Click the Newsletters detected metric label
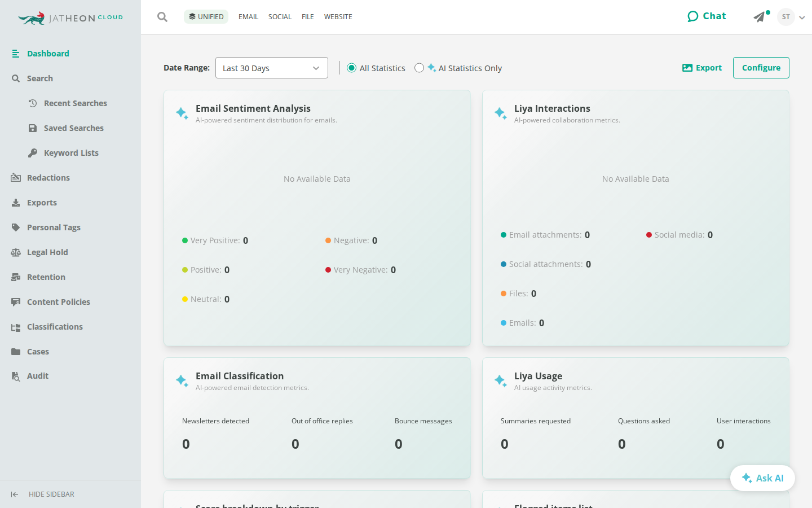This screenshot has height=508, width=812. pyautogui.click(x=215, y=421)
